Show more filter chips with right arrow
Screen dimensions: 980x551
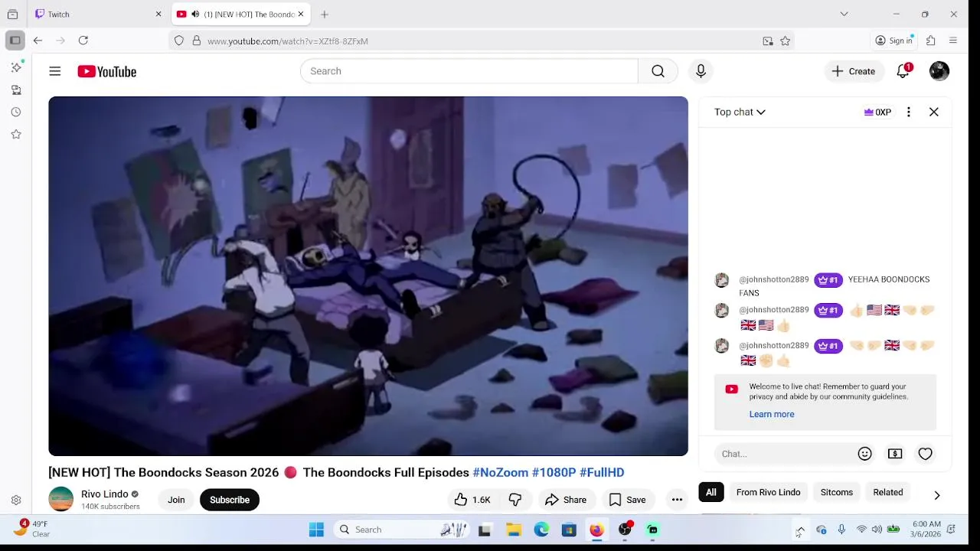(x=936, y=495)
